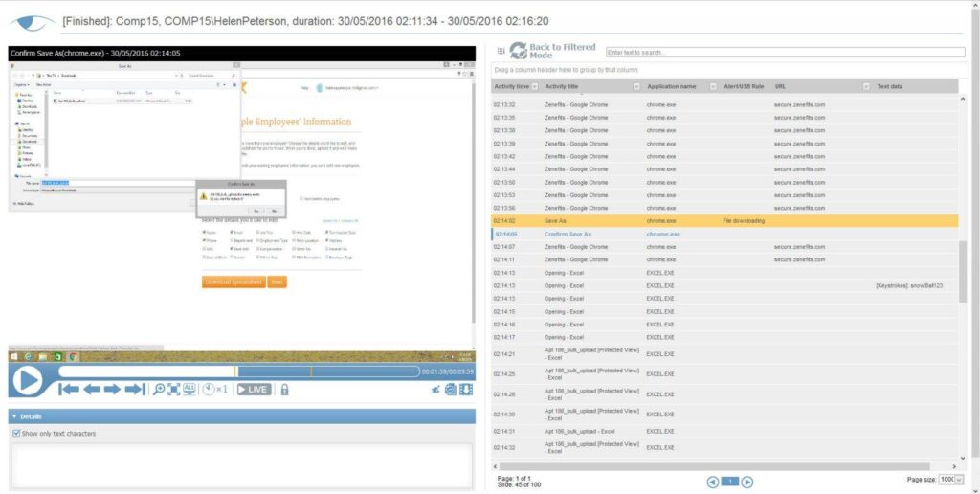Switch to LIVE session mode
The width and height of the screenshot is (980, 494).
pyautogui.click(x=254, y=389)
